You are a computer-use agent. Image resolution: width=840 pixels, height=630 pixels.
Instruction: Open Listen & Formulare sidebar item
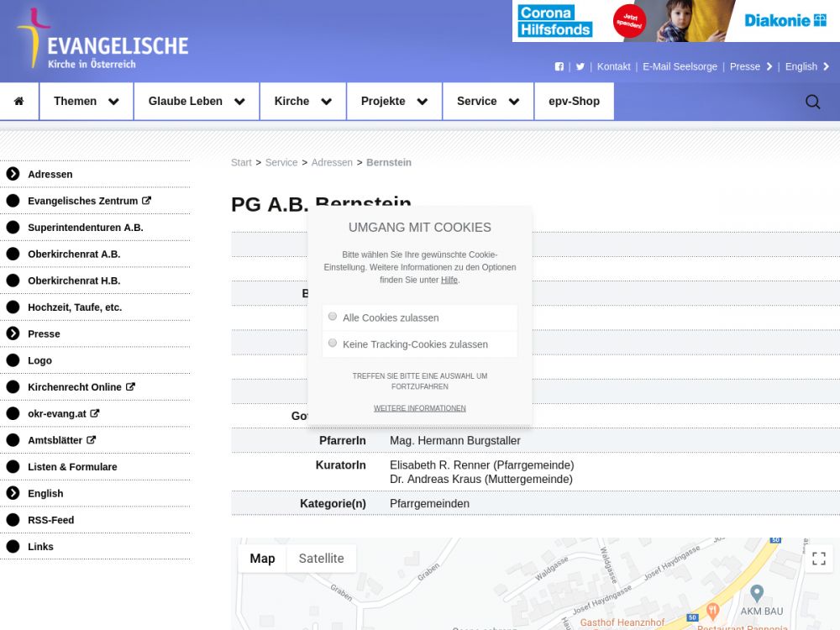click(72, 467)
